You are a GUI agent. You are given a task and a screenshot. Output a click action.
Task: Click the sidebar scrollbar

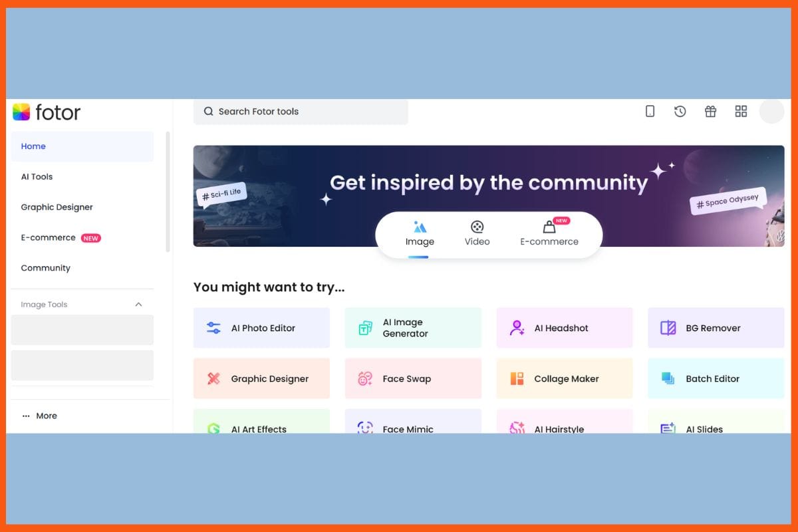(x=168, y=192)
